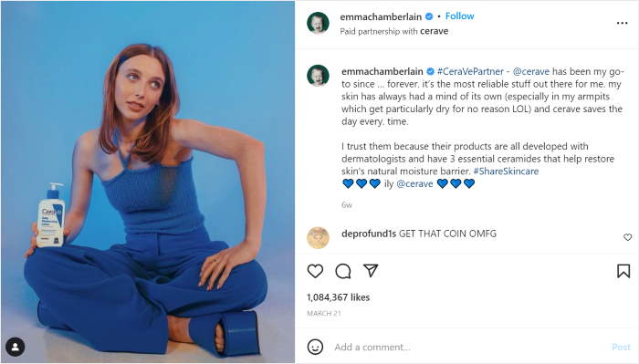
Task: Open comments with the speech bubble icon
Action: [x=342, y=271]
